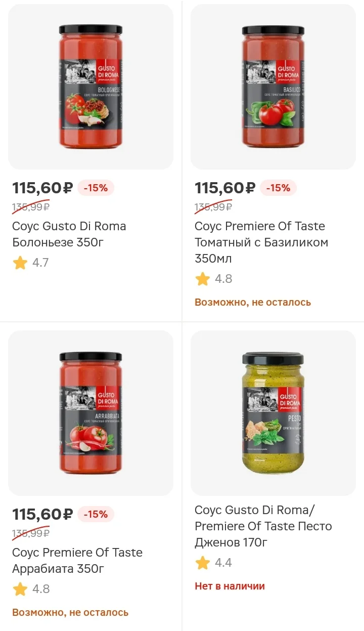
Task: Open the Arrabbiata sauce jar image
Action: (x=90, y=413)
